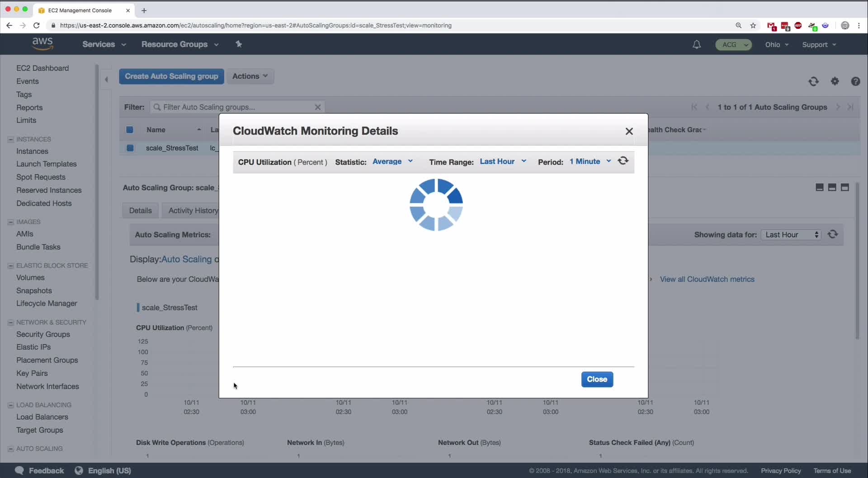Open the Services menu
Screen dimensions: 868x478
(x=104, y=44)
